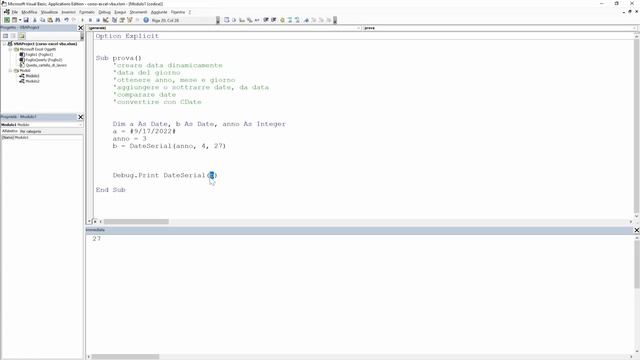The height and width of the screenshot is (360, 640).
Task: Click the Paste toolbar icon
Action: click(x=50, y=20)
